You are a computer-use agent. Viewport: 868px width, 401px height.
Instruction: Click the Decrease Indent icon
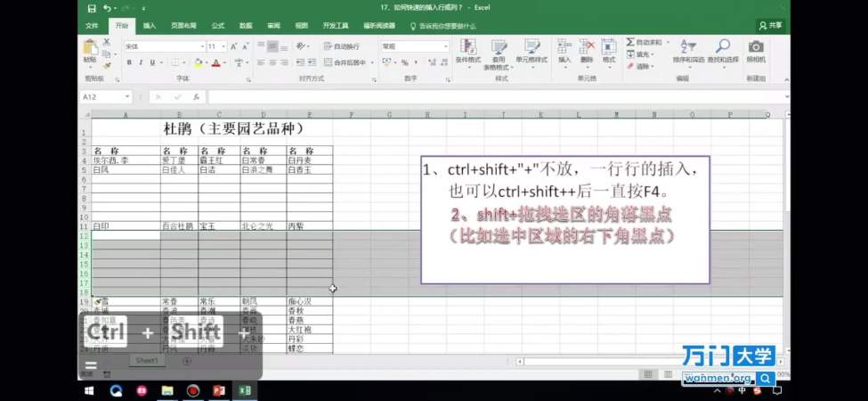300,62
